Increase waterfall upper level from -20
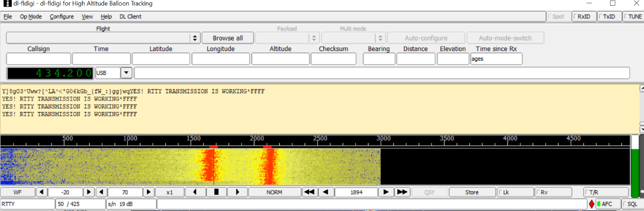Viewport: 644px width, 211px height. tap(89, 192)
